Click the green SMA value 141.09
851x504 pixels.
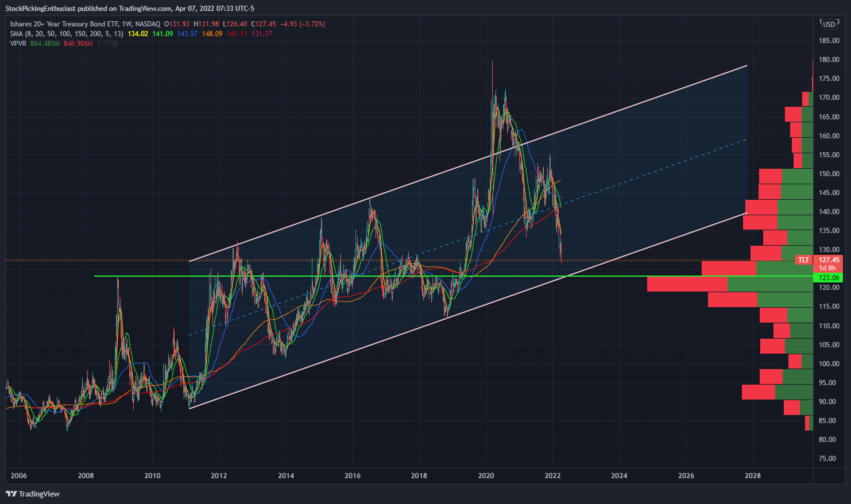pyautogui.click(x=163, y=34)
